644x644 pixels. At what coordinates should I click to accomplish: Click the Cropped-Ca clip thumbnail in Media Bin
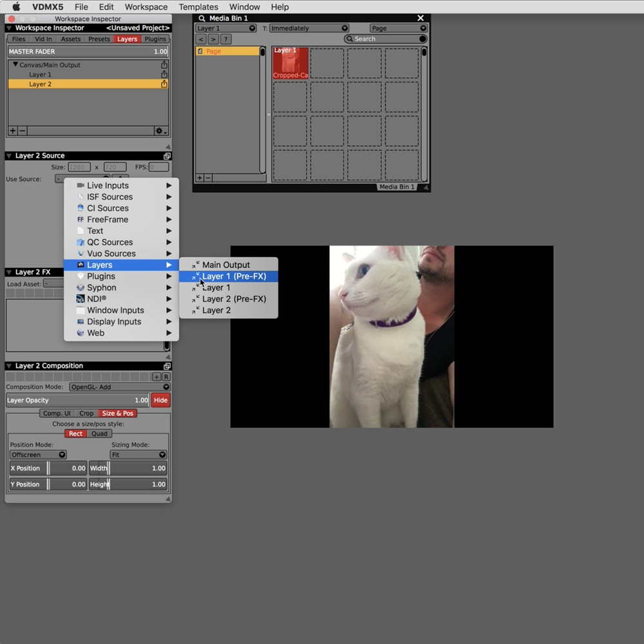pyautogui.click(x=290, y=63)
